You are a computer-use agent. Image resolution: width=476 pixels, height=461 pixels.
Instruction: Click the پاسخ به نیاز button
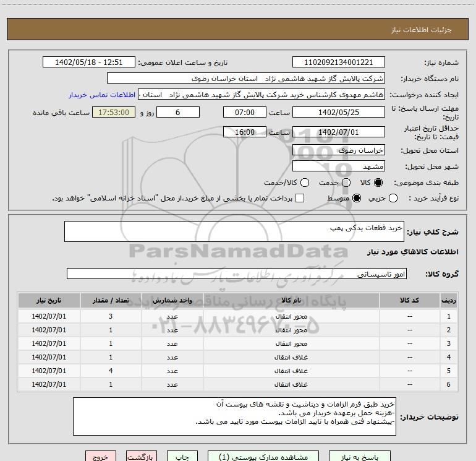coord(359,457)
